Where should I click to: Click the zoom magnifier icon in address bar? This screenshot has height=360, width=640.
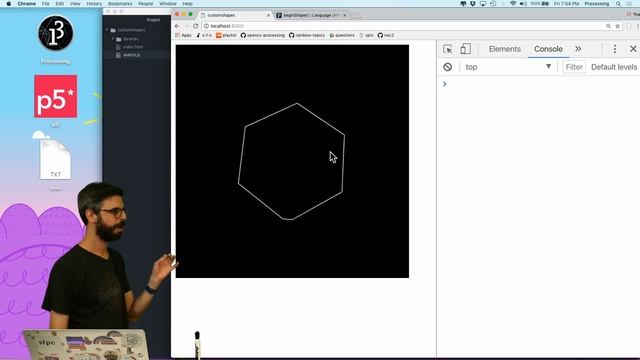pyautogui.click(x=608, y=26)
